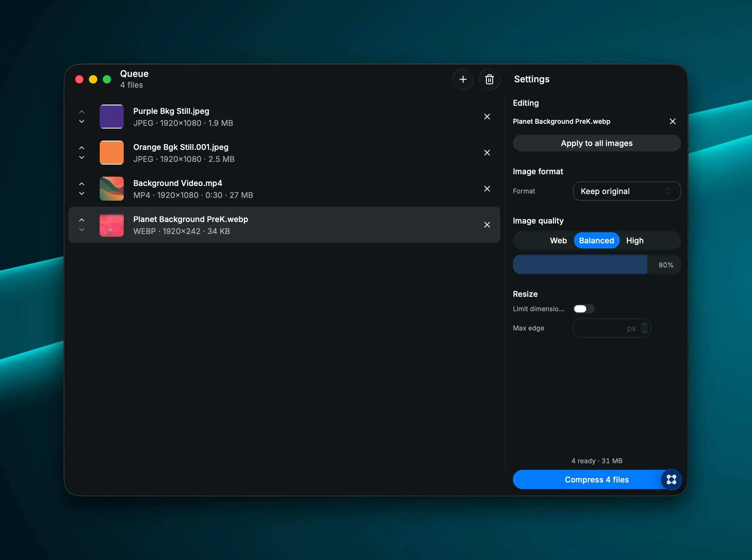Open the Format dropdown Keep original
This screenshot has width=752, height=560.
[x=626, y=191]
